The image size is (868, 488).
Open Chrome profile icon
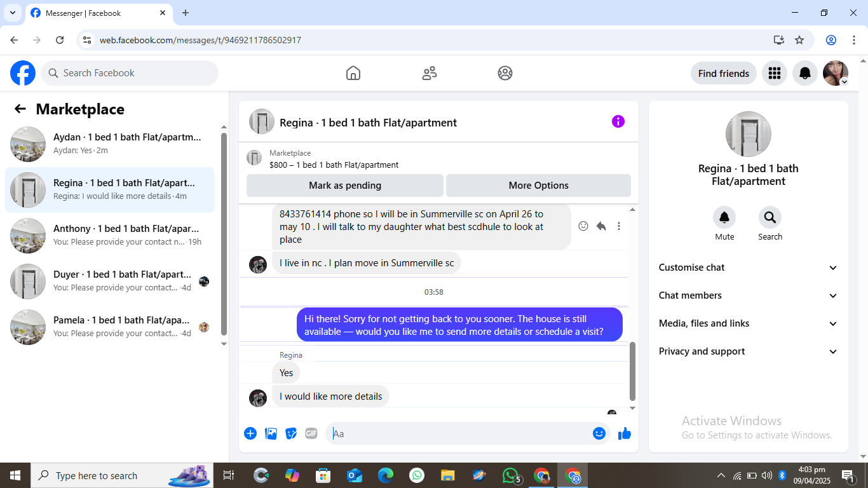(x=831, y=40)
